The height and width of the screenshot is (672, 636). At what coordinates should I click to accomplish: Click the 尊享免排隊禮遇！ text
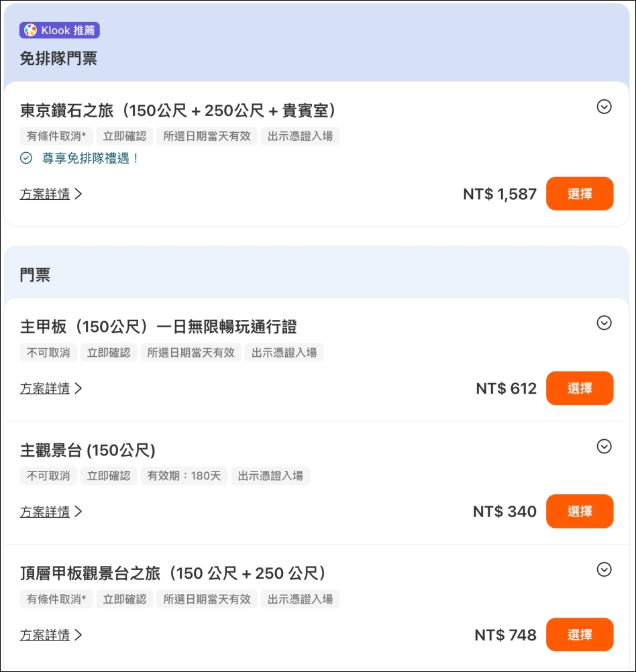click(91, 158)
